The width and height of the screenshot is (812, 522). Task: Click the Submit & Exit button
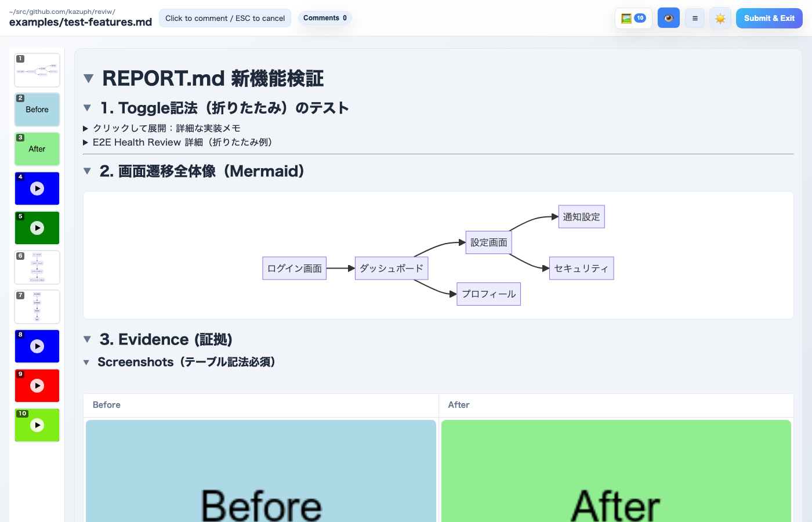pyautogui.click(x=769, y=18)
